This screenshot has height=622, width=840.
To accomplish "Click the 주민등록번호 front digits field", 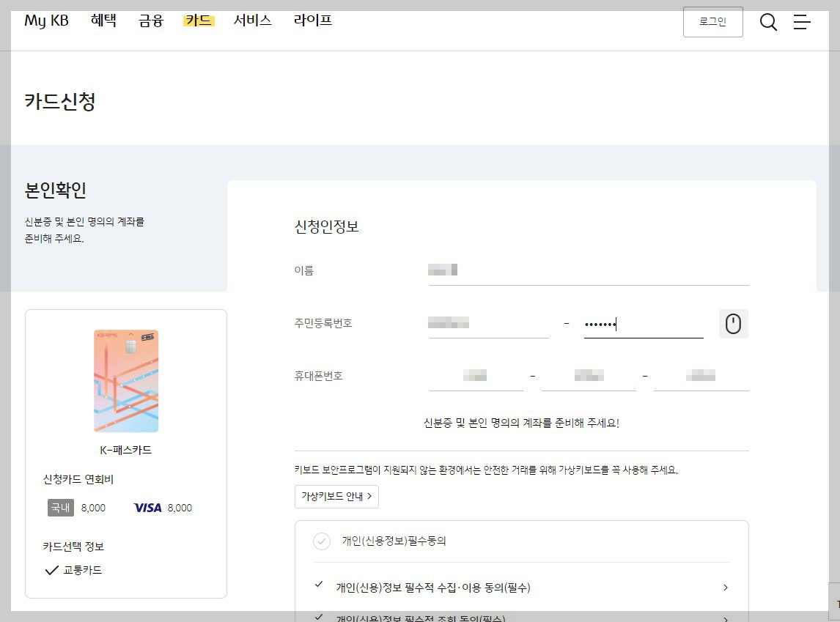I will tap(489, 323).
